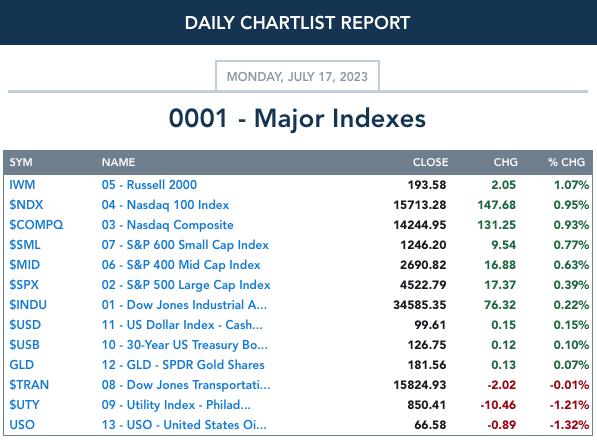Sort table by % CHG column header
This screenshot has width=597, height=440.
click(566, 162)
